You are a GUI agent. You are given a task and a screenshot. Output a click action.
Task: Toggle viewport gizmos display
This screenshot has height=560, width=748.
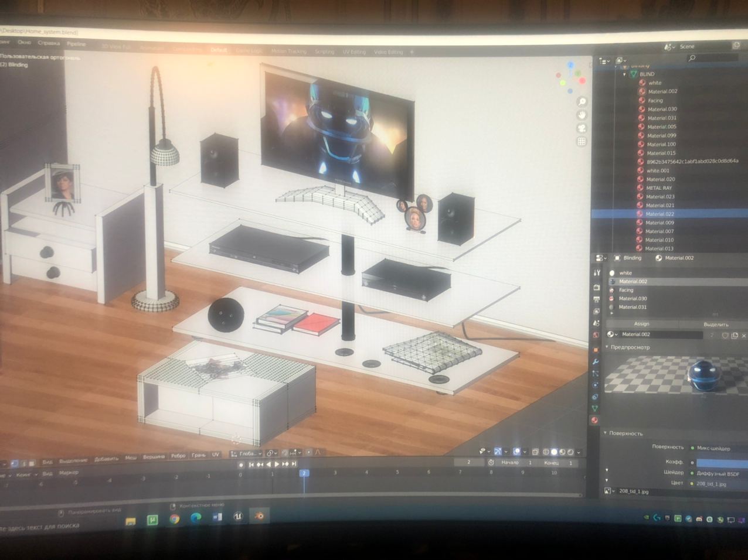[497, 451]
